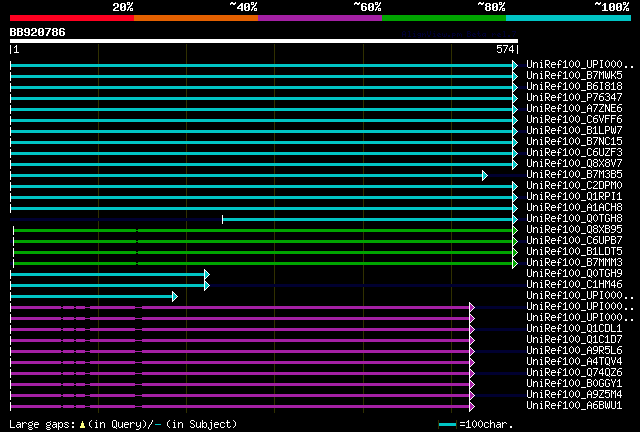
Task: Select the UniRef100_Q1CDL1 label
Action: coord(574,329)
